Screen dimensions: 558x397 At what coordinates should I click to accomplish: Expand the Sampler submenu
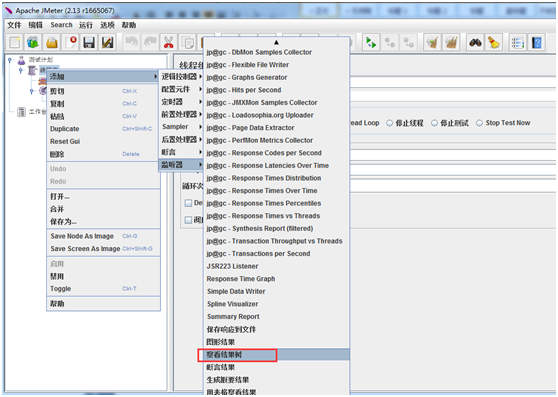pos(181,127)
